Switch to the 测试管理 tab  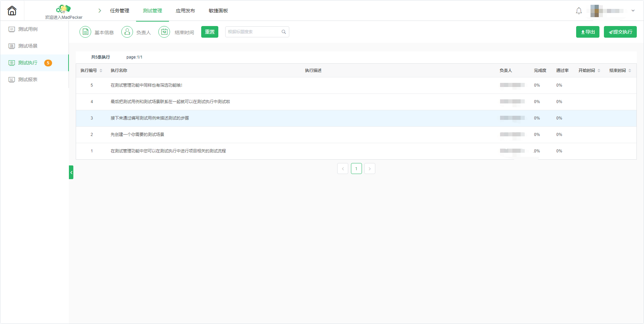(153, 11)
